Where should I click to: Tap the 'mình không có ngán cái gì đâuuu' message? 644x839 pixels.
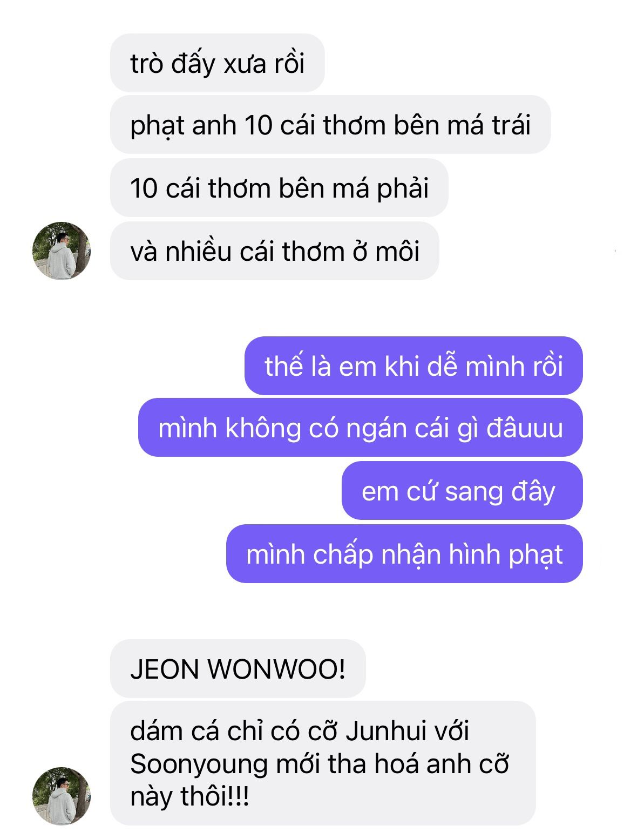(361, 428)
